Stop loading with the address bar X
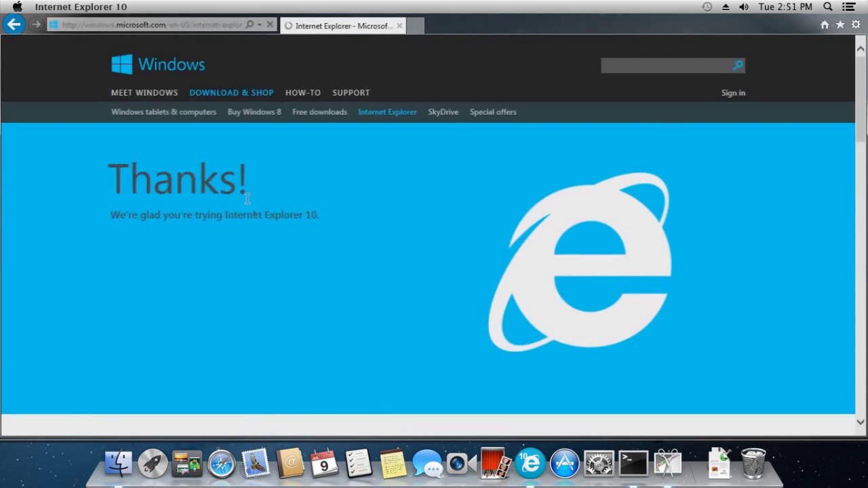The height and width of the screenshot is (488, 868). click(270, 24)
